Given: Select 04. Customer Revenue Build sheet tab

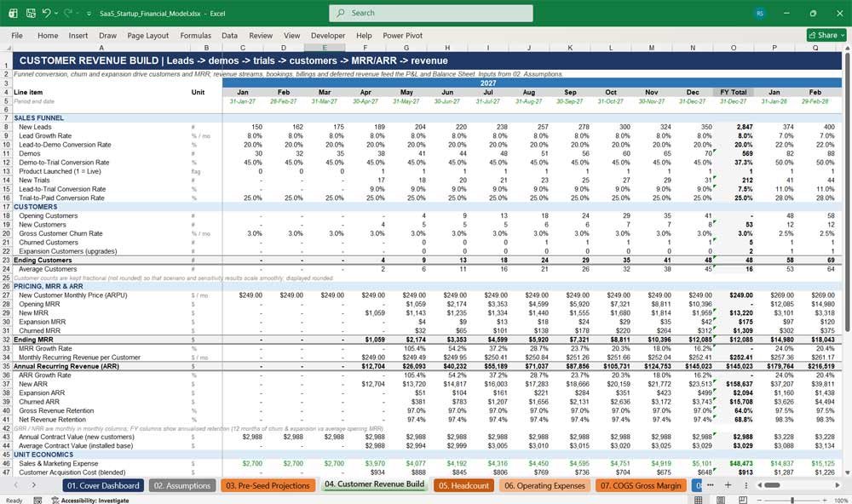Looking at the screenshot, I should [x=374, y=484].
